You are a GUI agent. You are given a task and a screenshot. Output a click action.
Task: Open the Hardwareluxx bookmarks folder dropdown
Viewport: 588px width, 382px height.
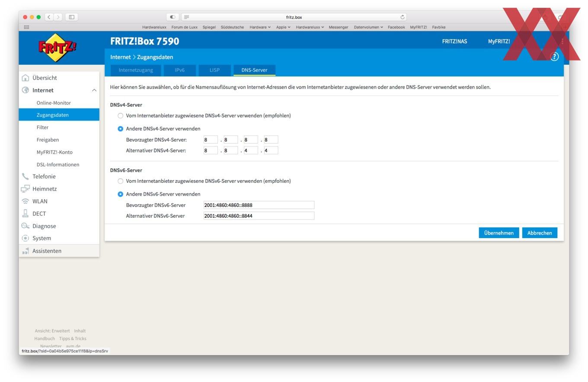click(310, 27)
